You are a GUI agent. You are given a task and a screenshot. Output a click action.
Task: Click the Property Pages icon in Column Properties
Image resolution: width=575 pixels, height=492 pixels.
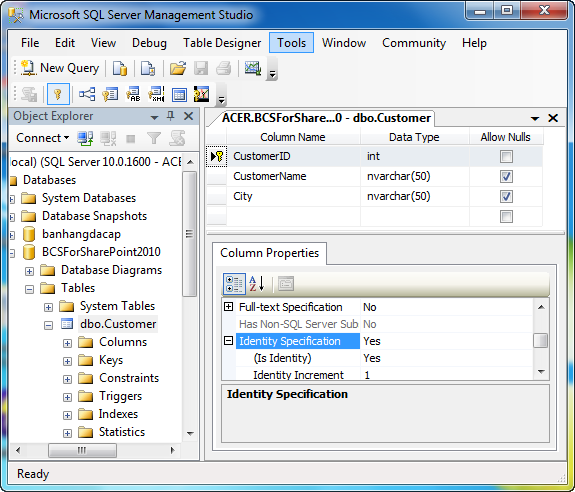point(286,284)
